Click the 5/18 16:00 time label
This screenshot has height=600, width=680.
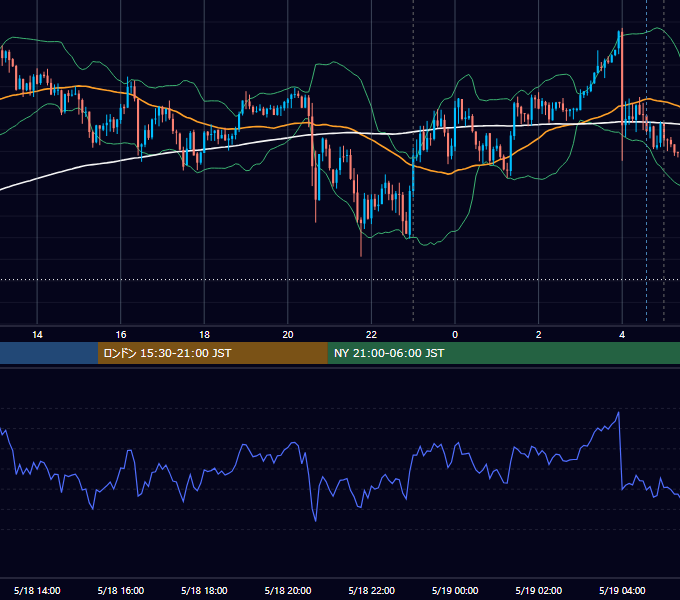[121, 590]
